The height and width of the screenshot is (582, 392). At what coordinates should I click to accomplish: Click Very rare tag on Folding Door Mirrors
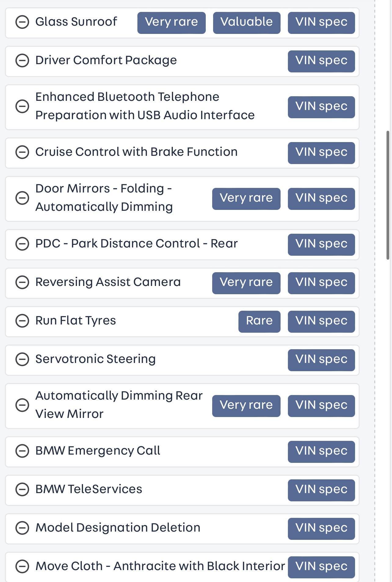246,199
